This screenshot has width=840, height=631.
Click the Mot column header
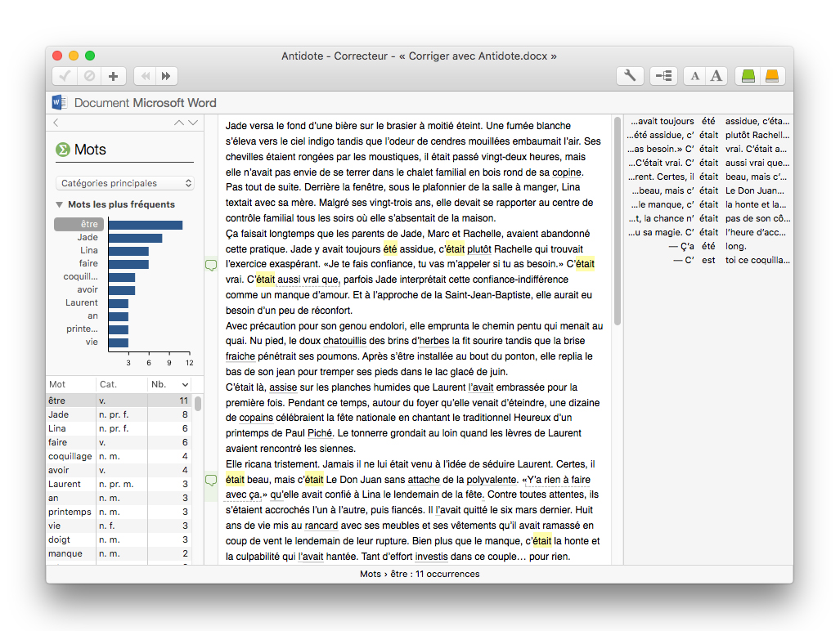[57, 384]
